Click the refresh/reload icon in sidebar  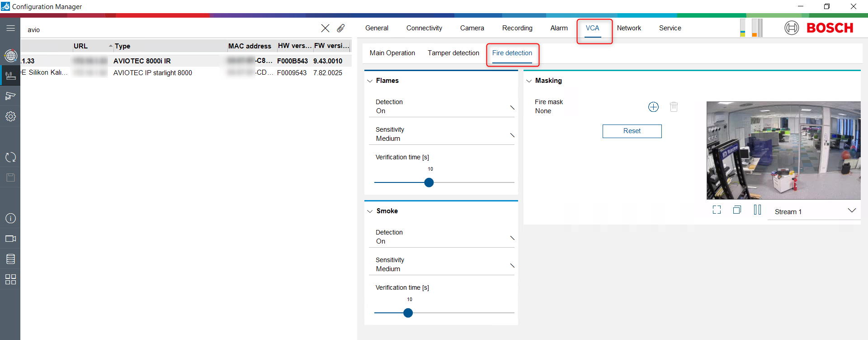[10, 157]
